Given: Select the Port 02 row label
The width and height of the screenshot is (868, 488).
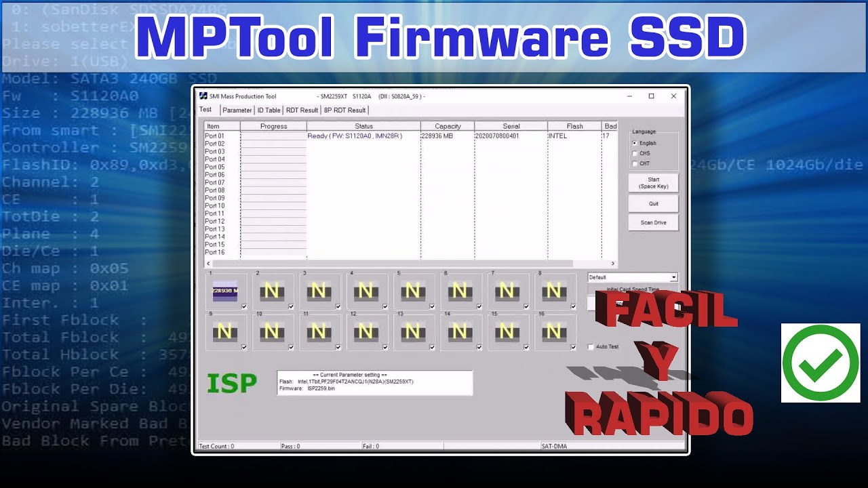Looking at the screenshot, I should click(x=215, y=144).
